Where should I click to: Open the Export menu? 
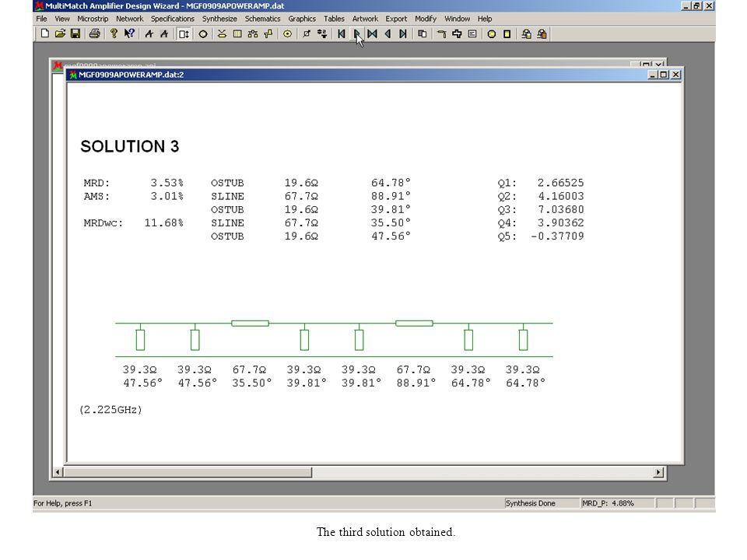click(396, 19)
